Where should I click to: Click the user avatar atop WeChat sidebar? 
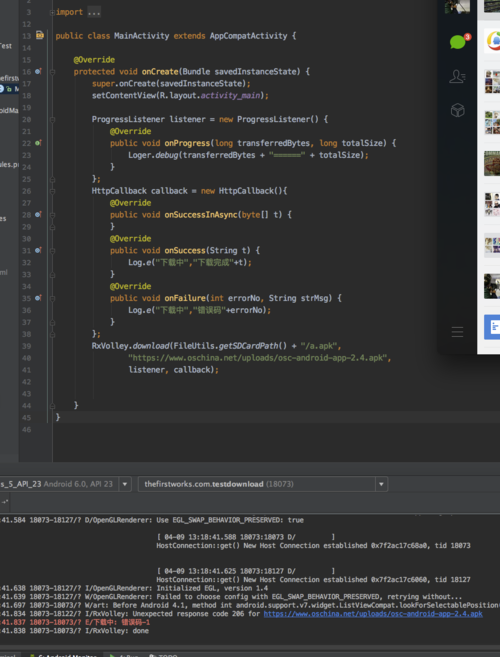tap(457, 6)
